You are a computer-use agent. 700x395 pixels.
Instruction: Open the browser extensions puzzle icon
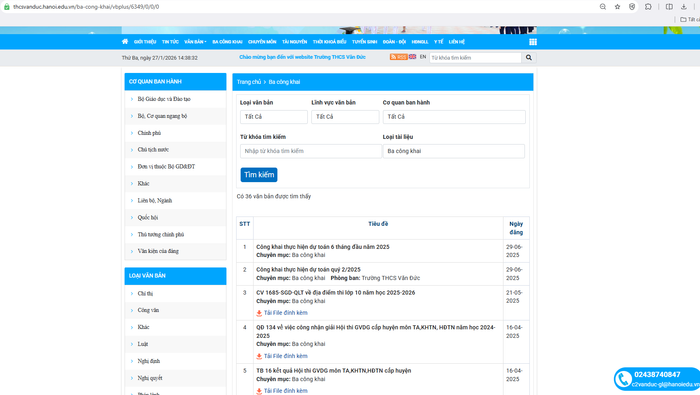(648, 7)
